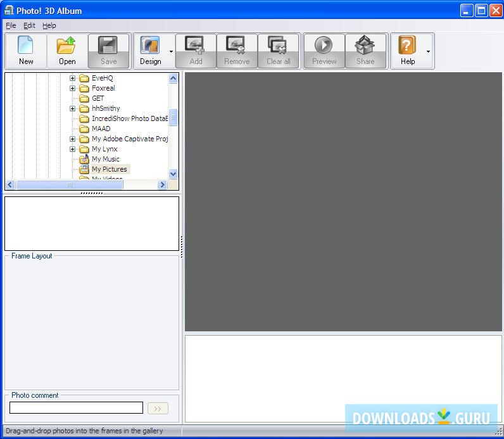
Task: Maximize the Photo! 3D Album window
Action: tap(481, 11)
